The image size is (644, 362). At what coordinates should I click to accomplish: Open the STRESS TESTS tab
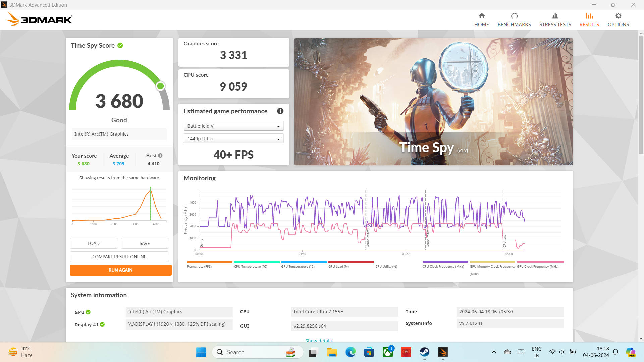tap(555, 20)
